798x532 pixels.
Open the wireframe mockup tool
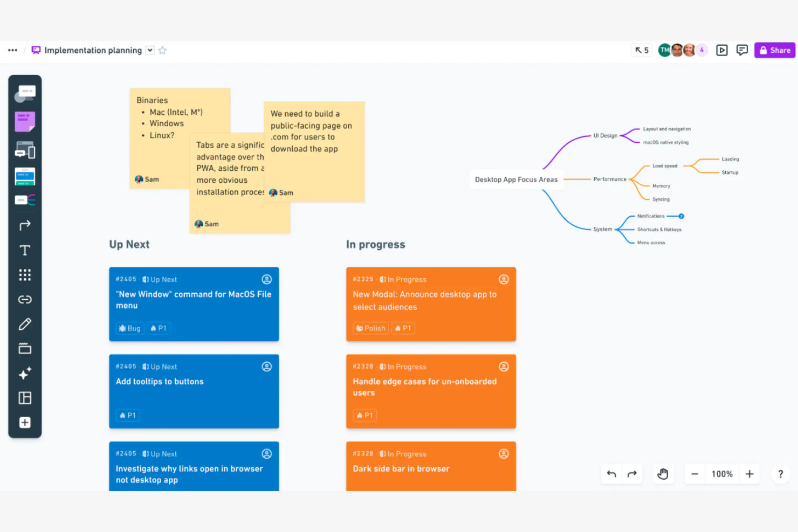(25, 150)
